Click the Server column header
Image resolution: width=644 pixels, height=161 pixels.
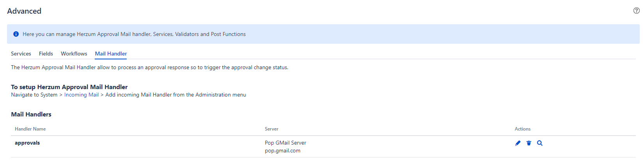(x=272, y=129)
